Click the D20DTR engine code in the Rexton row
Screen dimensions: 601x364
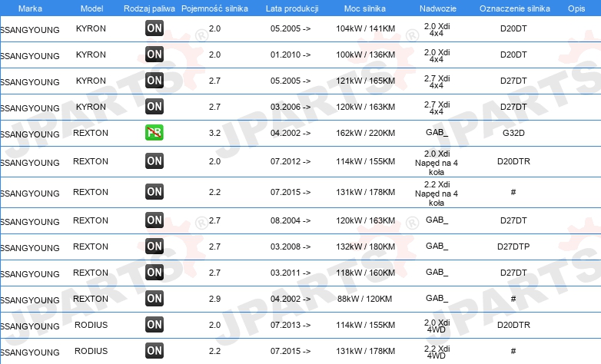[x=513, y=161]
